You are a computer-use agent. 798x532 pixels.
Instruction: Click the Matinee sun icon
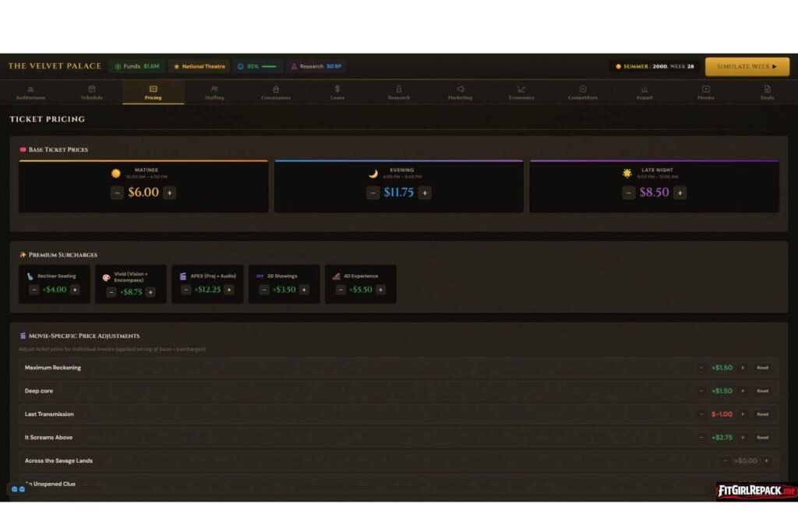tap(116, 174)
